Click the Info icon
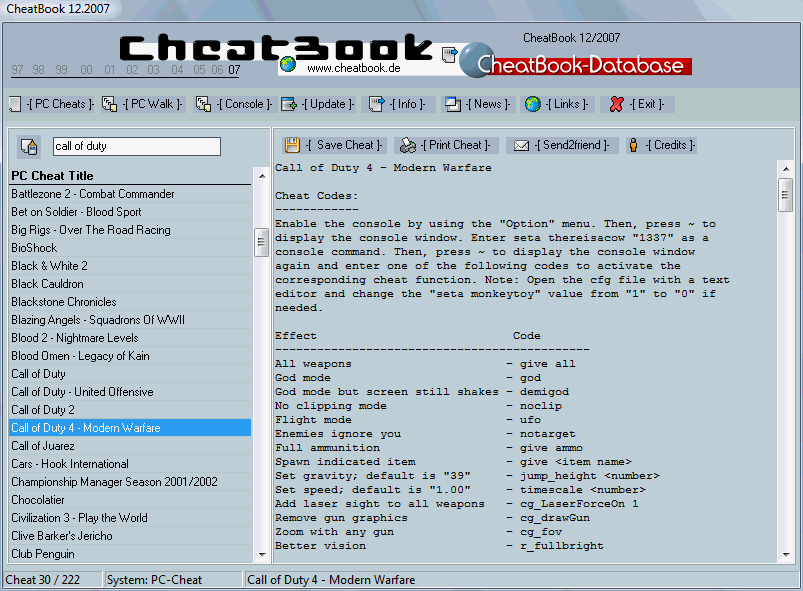The width and height of the screenshot is (803, 591). (376, 104)
